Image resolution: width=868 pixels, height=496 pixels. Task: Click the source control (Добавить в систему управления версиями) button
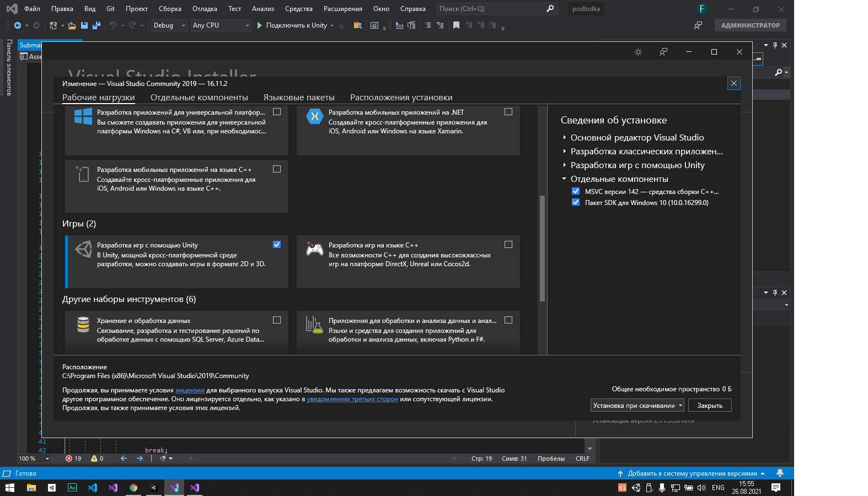coord(692,473)
